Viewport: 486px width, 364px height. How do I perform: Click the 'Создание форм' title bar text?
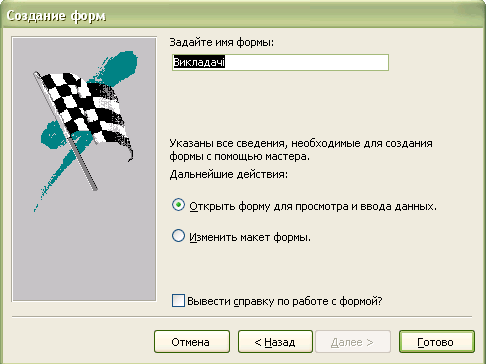point(56,16)
